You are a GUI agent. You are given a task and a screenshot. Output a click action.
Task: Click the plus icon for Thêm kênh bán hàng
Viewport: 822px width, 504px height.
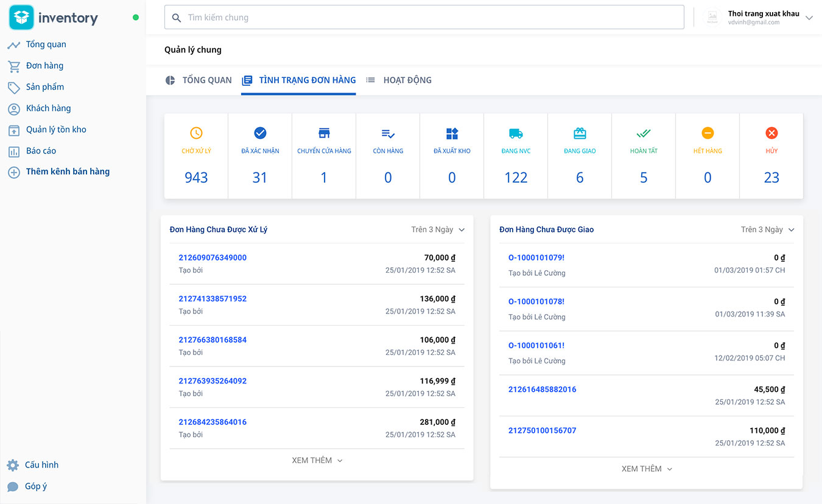[x=13, y=172]
